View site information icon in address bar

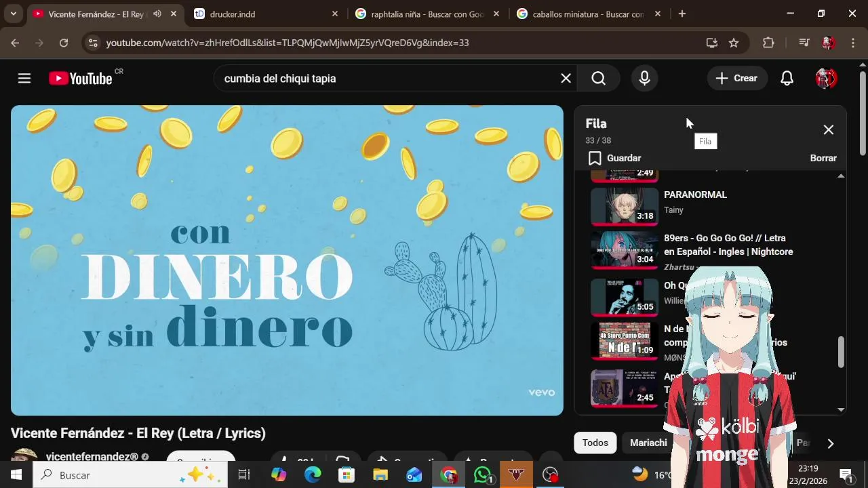click(x=93, y=43)
